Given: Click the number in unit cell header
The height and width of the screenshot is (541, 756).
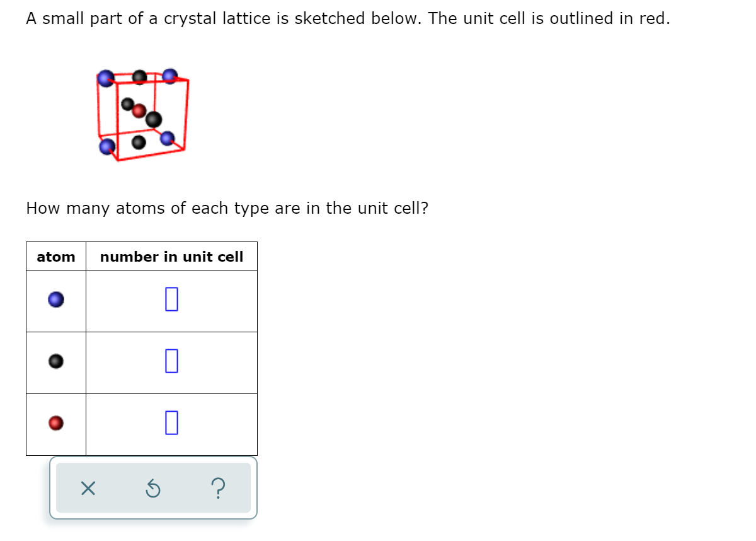Looking at the screenshot, I should (171, 257).
